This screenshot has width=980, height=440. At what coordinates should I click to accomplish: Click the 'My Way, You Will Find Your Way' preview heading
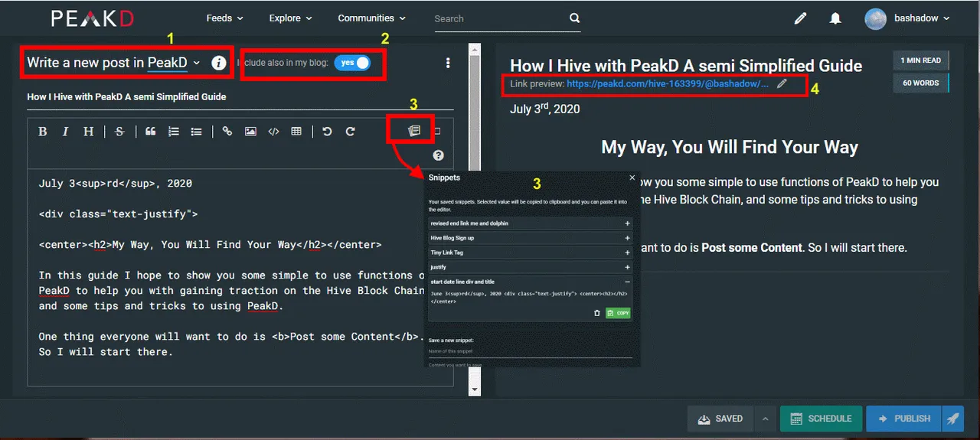(730, 148)
